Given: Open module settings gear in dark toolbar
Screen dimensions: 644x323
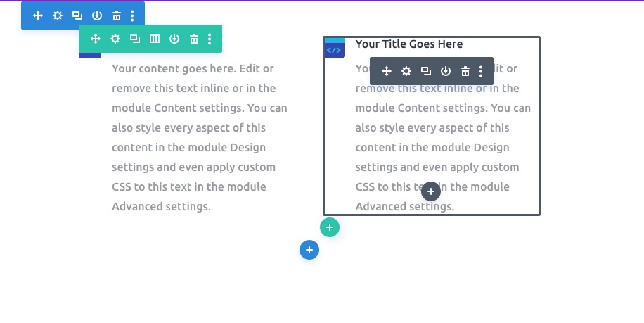Looking at the screenshot, I should (406, 71).
